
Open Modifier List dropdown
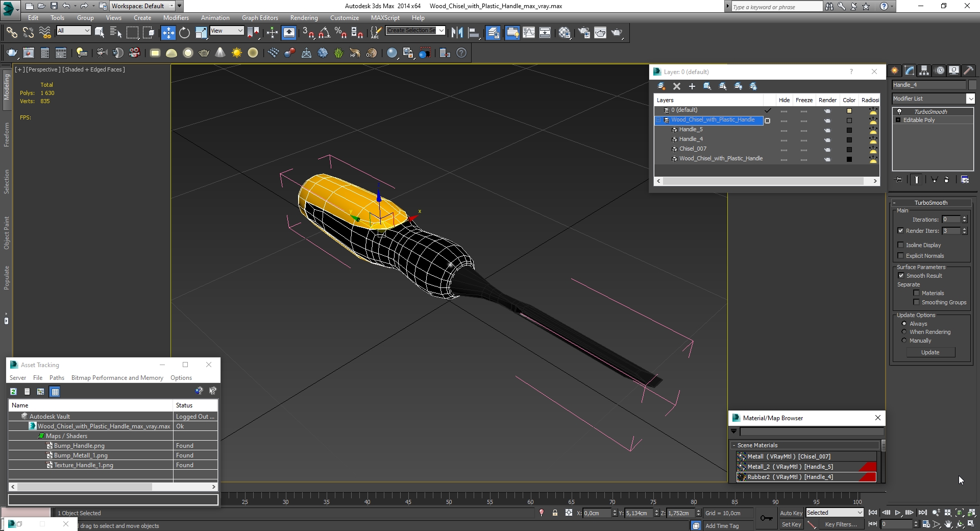coord(970,99)
